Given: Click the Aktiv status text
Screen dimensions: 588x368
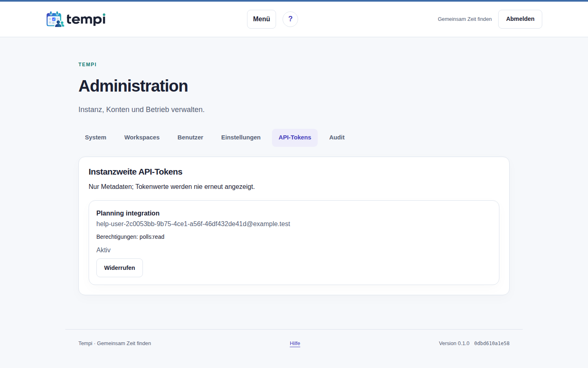Looking at the screenshot, I should pyautogui.click(x=103, y=250).
